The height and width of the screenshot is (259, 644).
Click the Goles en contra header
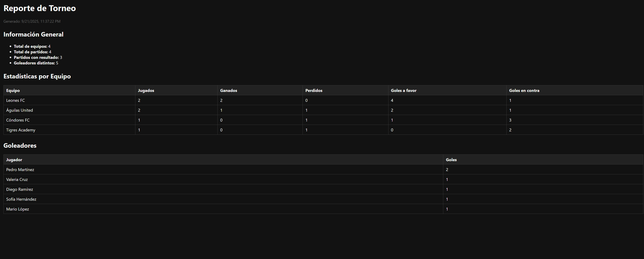pos(524,90)
